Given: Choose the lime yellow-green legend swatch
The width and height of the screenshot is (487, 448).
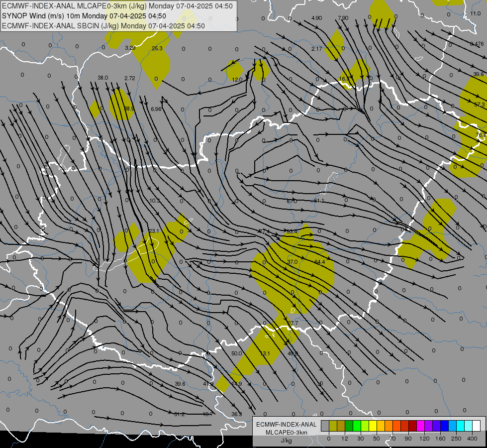Looking at the screenshot, I should coord(365,426).
